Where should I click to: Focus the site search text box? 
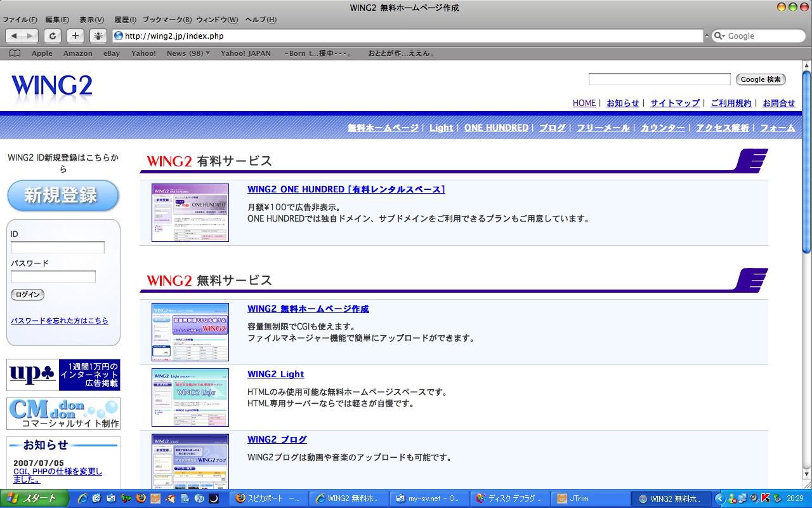coord(660,79)
